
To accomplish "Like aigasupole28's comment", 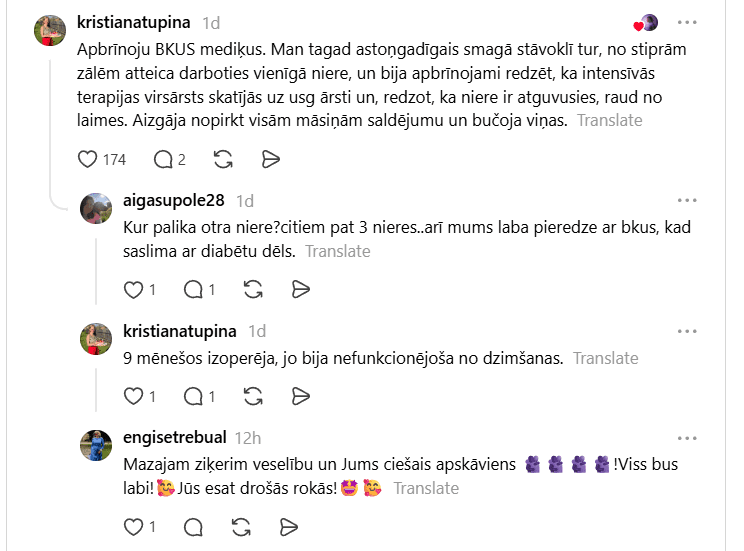I will [x=133, y=290].
